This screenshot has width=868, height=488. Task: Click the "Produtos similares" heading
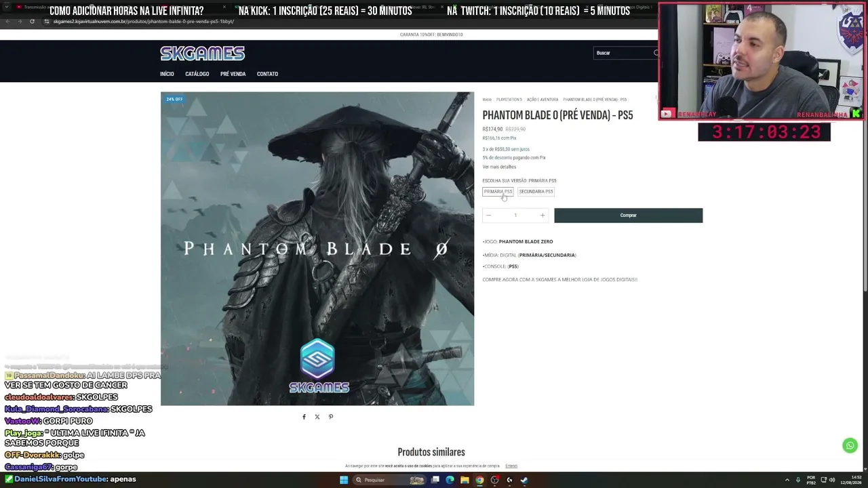(431, 452)
